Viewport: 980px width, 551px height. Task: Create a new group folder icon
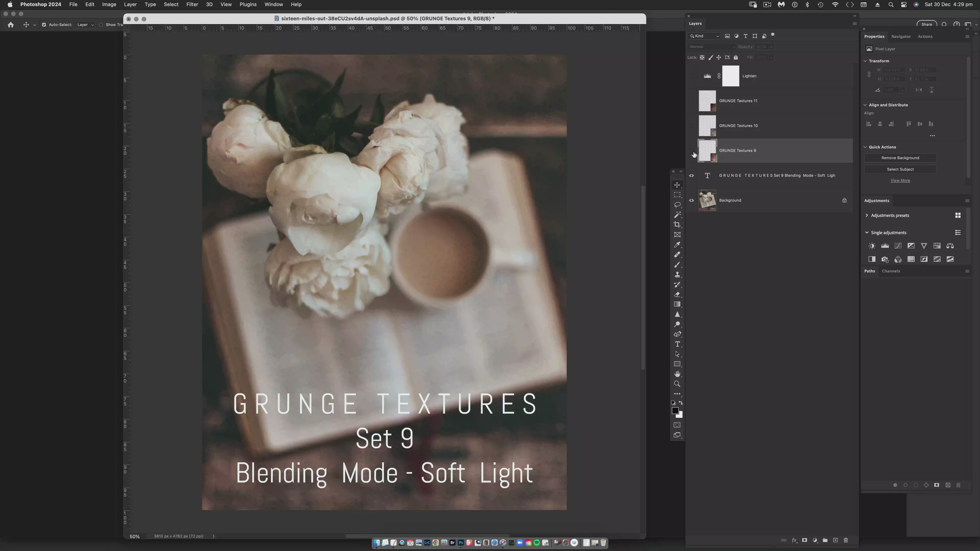coord(825,540)
